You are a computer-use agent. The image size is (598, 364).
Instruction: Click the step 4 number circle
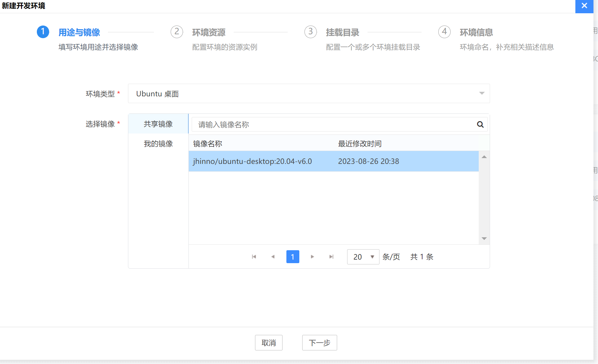(444, 32)
